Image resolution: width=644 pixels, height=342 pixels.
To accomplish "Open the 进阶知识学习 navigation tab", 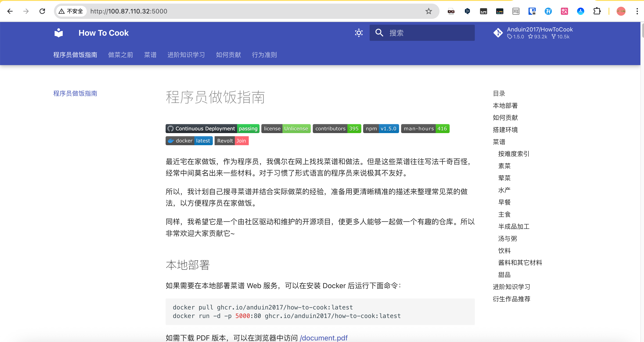I will point(186,55).
